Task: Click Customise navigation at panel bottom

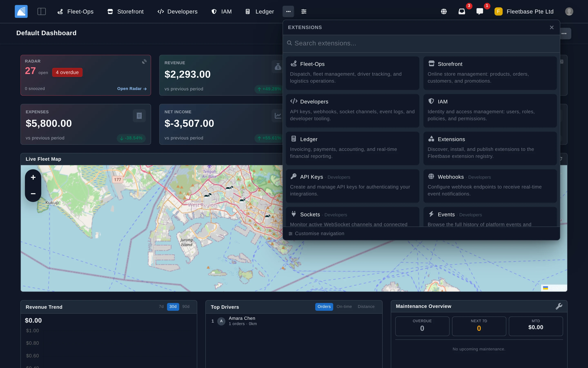Action: pos(316,233)
